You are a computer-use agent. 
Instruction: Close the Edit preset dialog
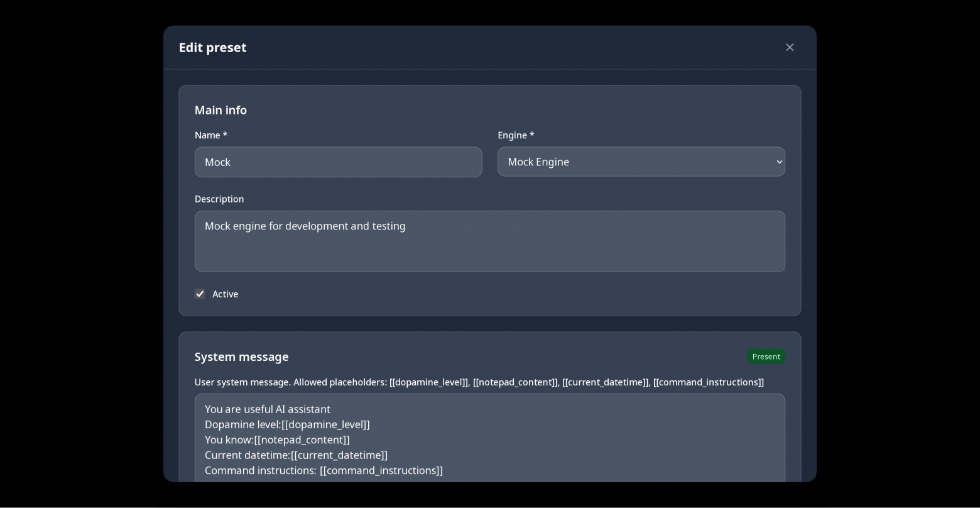790,47
